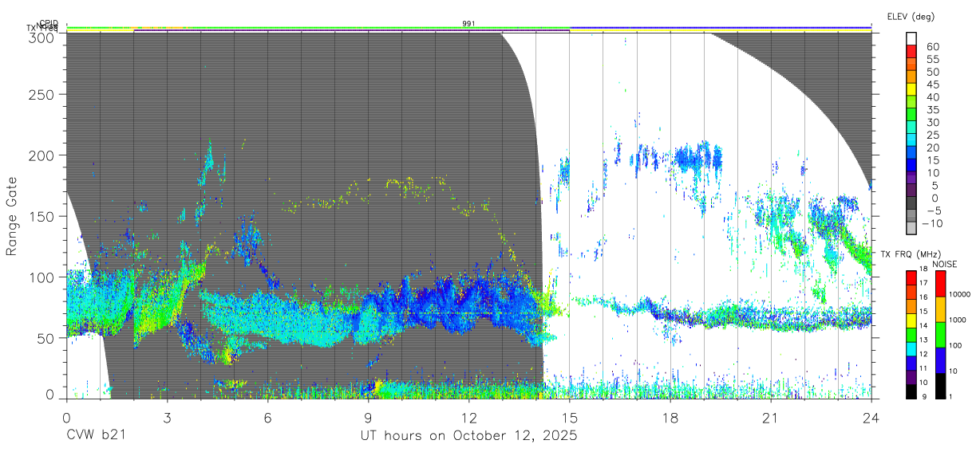Click the 'CVW b21' radar beam label
Image resolution: width=980 pixels, height=452 pixels.
point(95,435)
